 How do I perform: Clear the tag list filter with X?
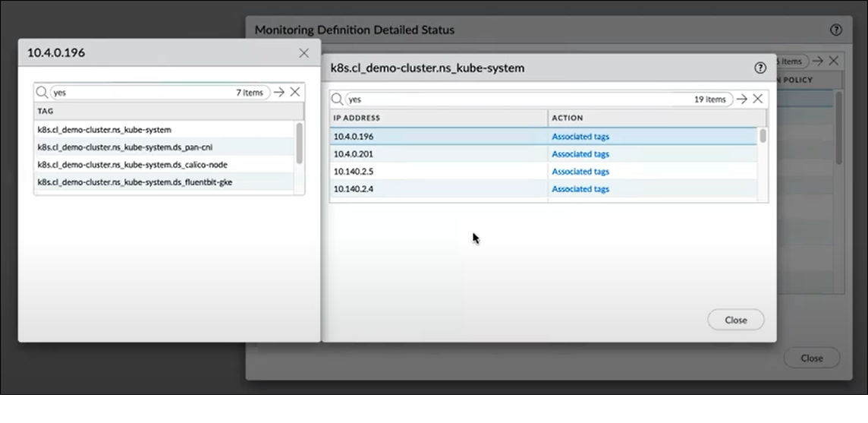point(295,92)
